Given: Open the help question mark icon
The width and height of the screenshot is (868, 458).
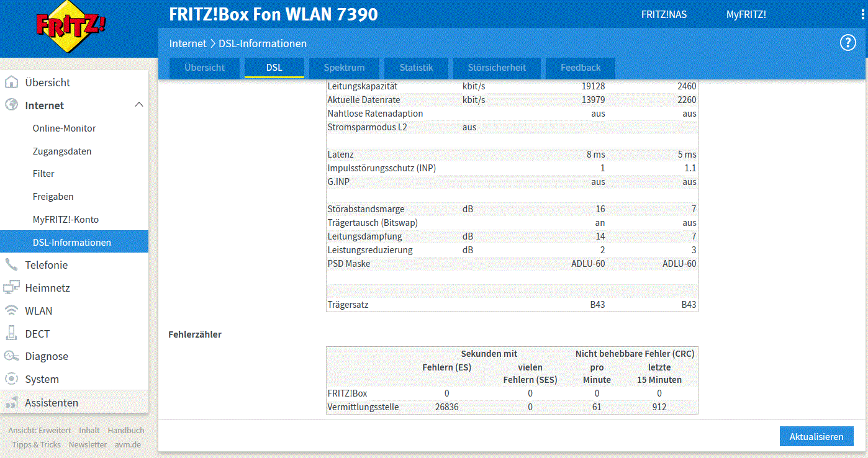Looking at the screenshot, I should (848, 43).
